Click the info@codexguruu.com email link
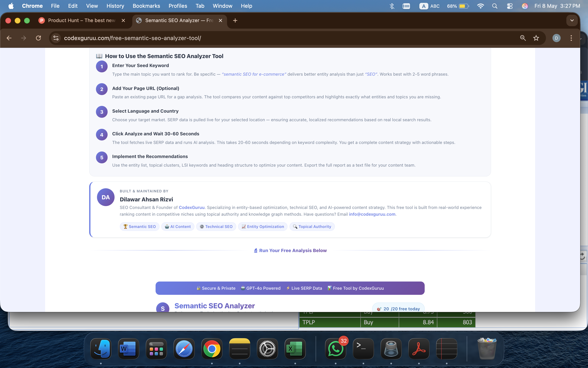This screenshot has height=368, width=588. (x=372, y=214)
